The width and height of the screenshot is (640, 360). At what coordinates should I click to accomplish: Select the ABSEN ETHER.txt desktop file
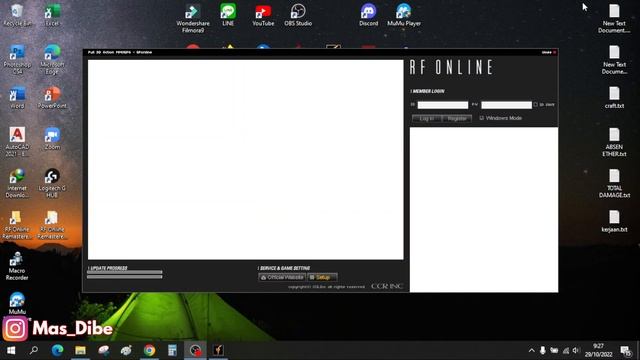tap(614, 142)
